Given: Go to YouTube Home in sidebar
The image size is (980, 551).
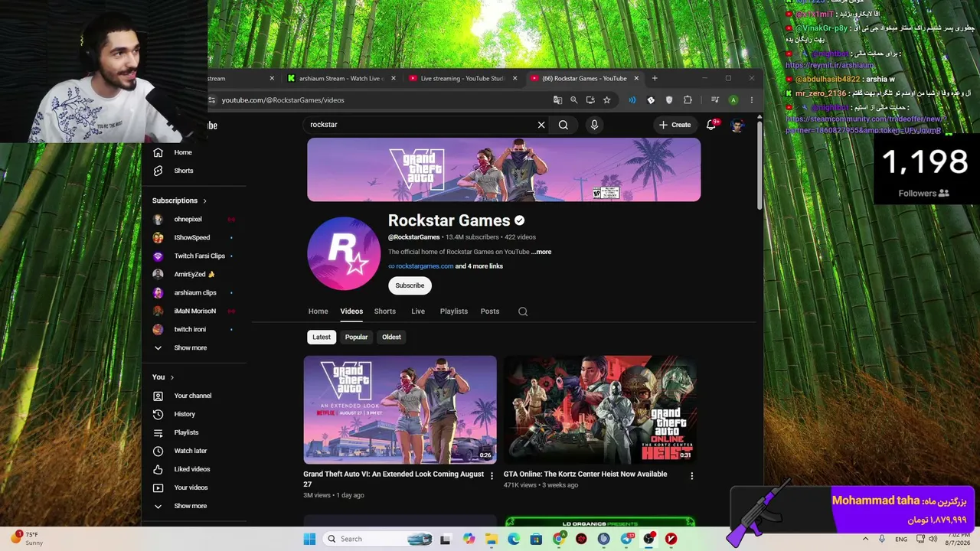Looking at the screenshot, I should coord(182,152).
